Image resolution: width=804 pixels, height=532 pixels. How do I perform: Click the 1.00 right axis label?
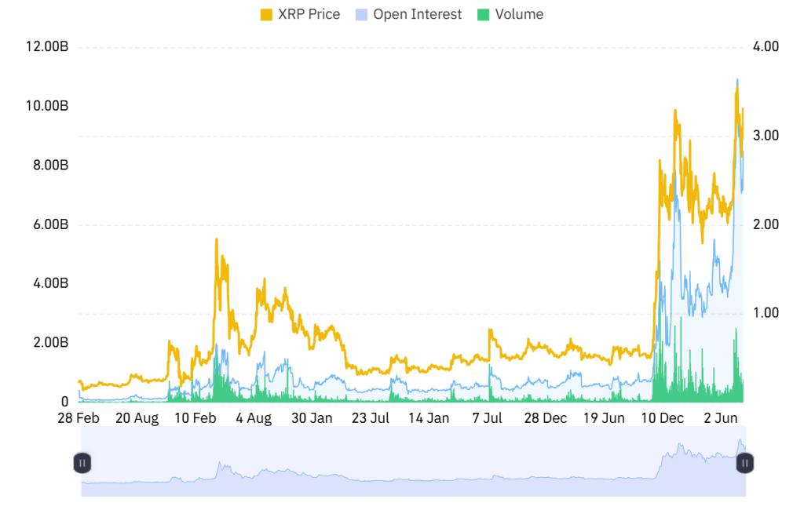[x=766, y=313]
